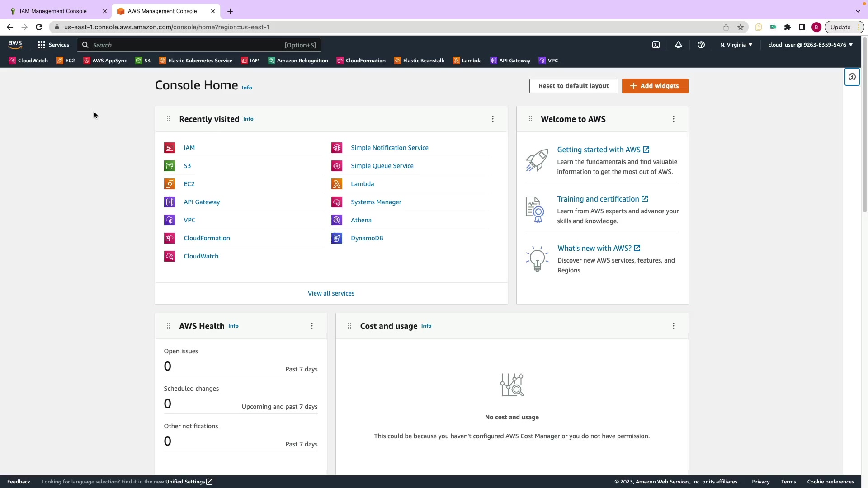Image resolution: width=868 pixels, height=488 pixels.
Task: Click the AWS logo home icon
Action: pos(15,45)
